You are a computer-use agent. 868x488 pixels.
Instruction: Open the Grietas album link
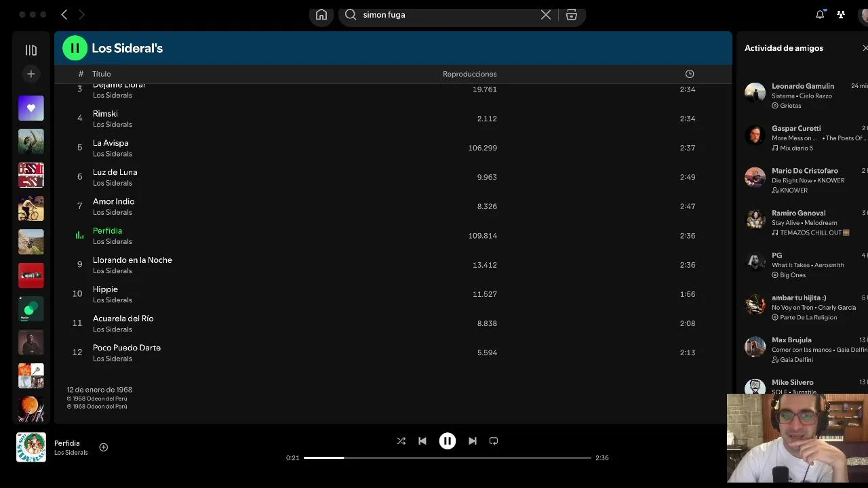791,106
